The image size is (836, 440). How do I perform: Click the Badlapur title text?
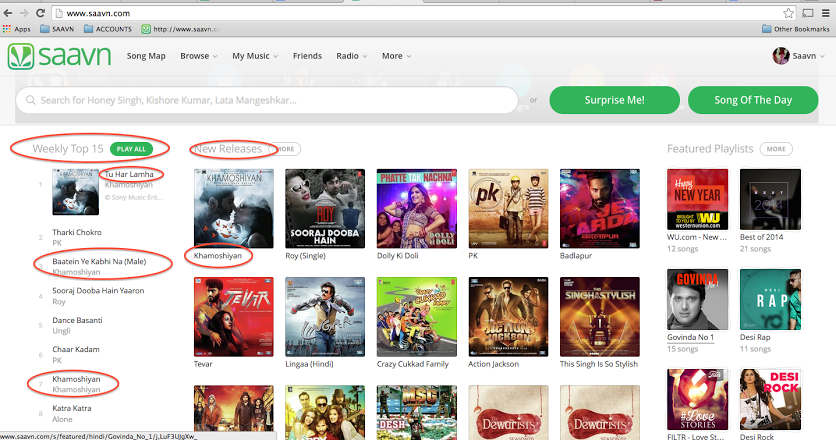point(576,255)
